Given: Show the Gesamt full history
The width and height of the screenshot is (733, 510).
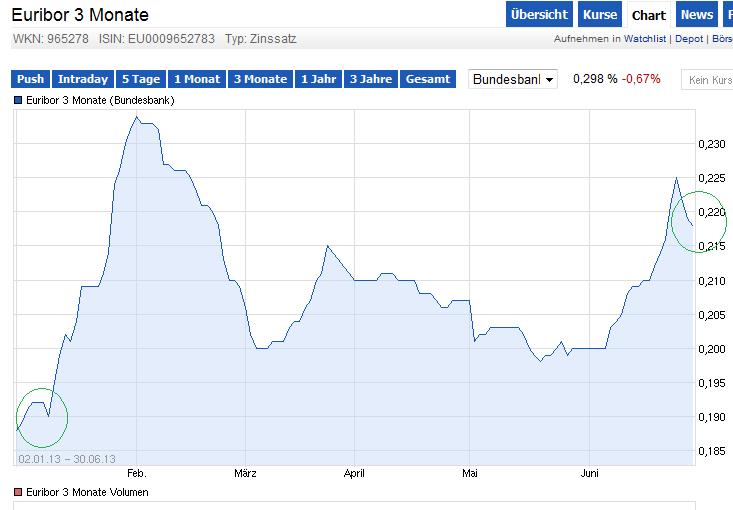Looking at the screenshot, I should [x=428, y=79].
